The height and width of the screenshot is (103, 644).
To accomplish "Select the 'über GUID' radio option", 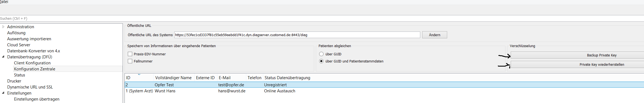I will [x=321, y=54].
